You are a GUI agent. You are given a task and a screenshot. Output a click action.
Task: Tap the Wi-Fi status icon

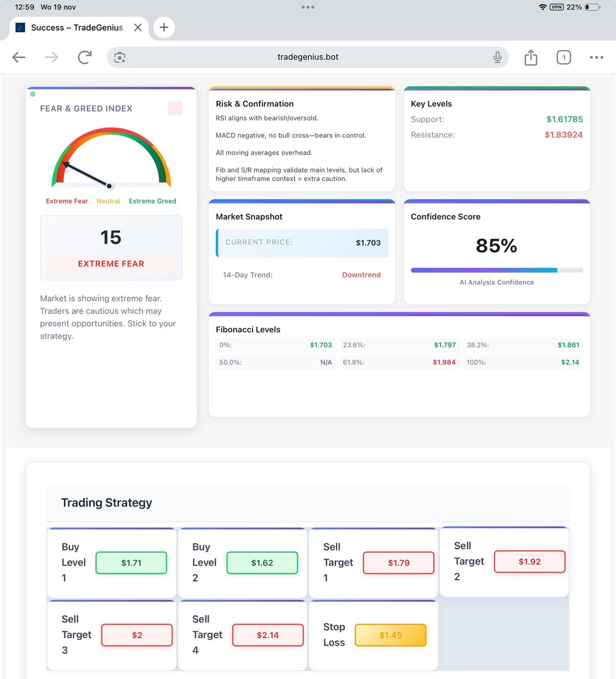pyautogui.click(x=542, y=7)
